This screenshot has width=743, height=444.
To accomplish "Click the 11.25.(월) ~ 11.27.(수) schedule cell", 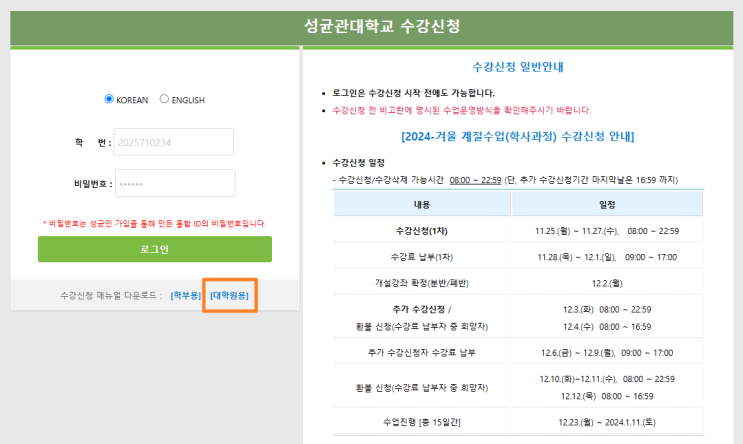I will tap(607, 231).
